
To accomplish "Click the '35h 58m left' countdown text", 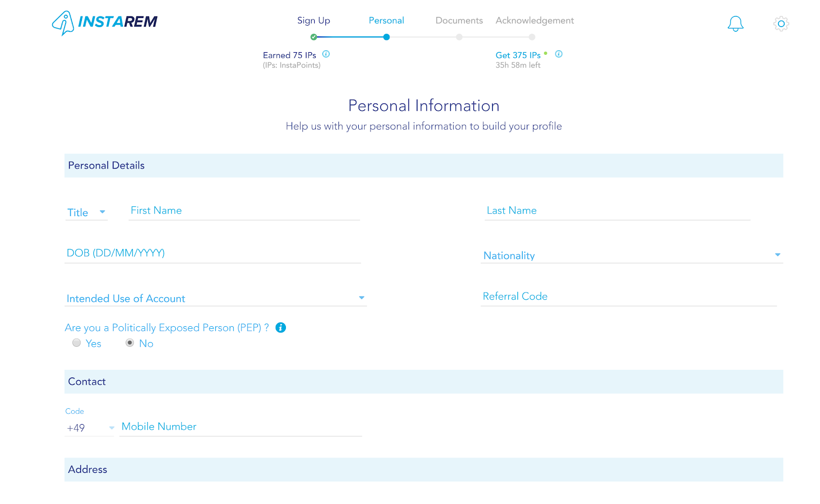I will click(x=518, y=65).
